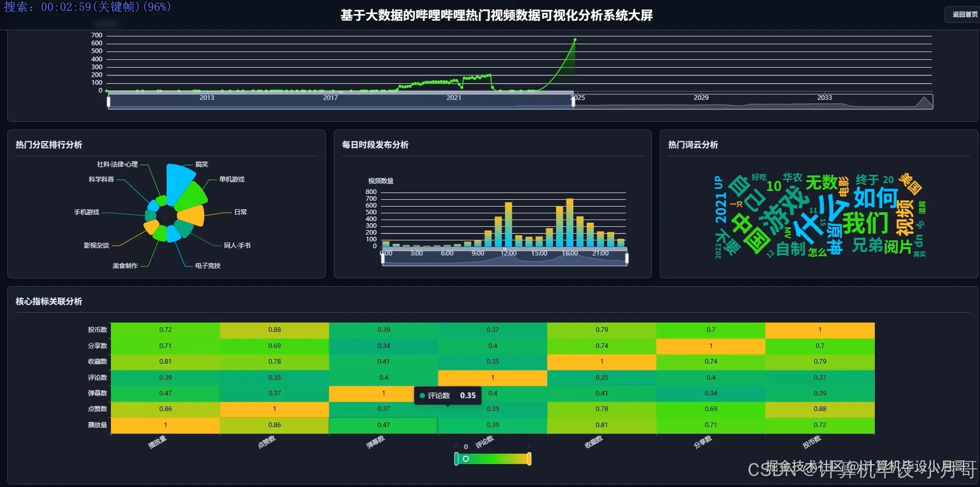Click the 电子竞技 pie label

tap(208, 265)
